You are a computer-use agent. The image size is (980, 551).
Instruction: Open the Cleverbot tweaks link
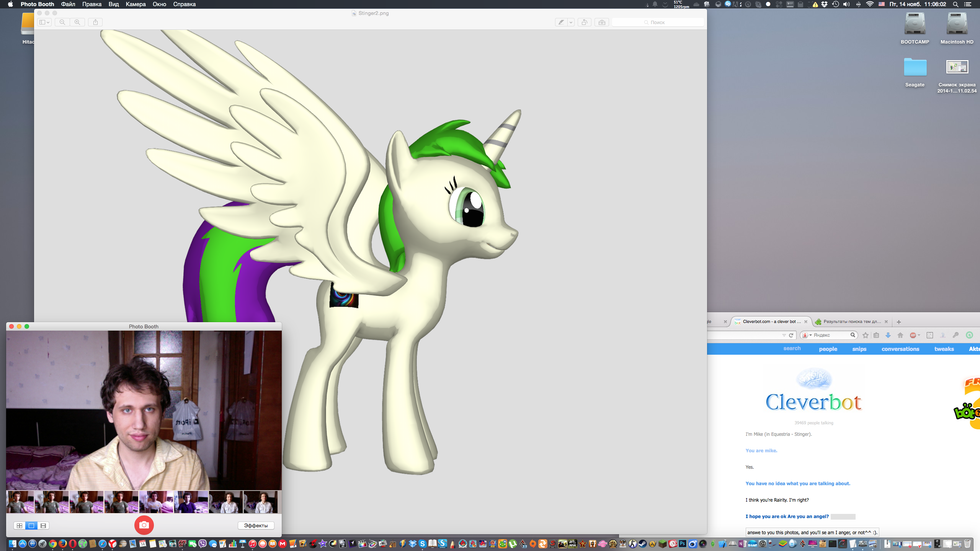coord(944,349)
